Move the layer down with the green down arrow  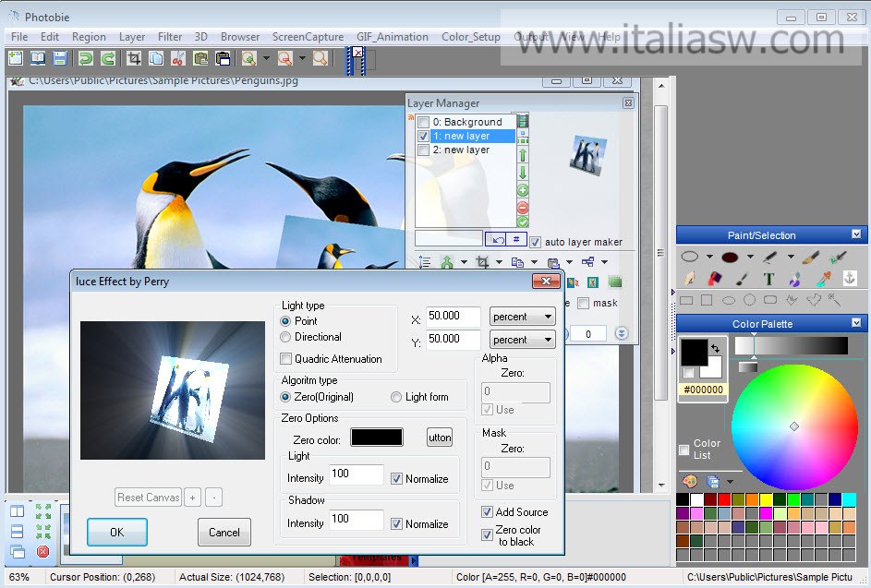(x=523, y=173)
